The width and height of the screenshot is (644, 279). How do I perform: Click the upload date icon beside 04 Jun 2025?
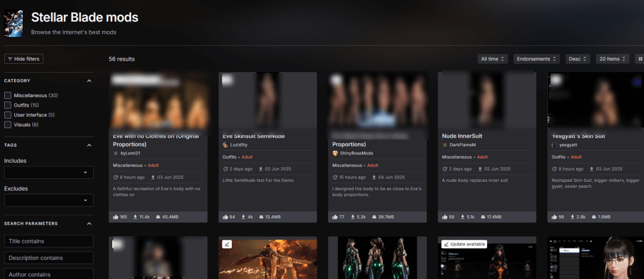[374, 178]
